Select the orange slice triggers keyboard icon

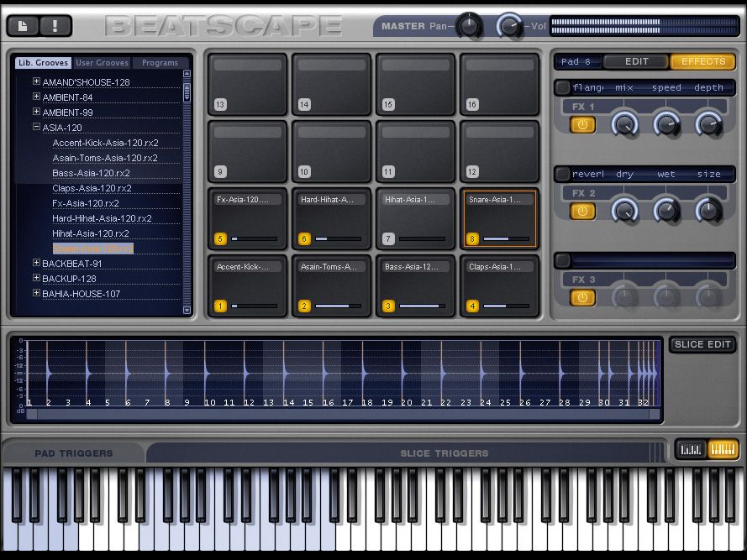pyautogui.click(x=723, y=449)
